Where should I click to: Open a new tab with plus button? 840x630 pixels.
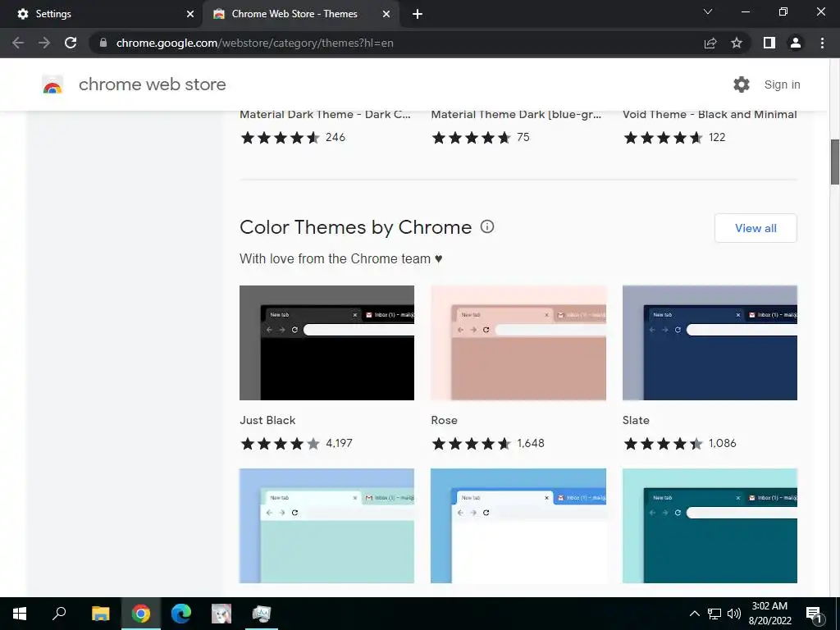coord(418,14)
